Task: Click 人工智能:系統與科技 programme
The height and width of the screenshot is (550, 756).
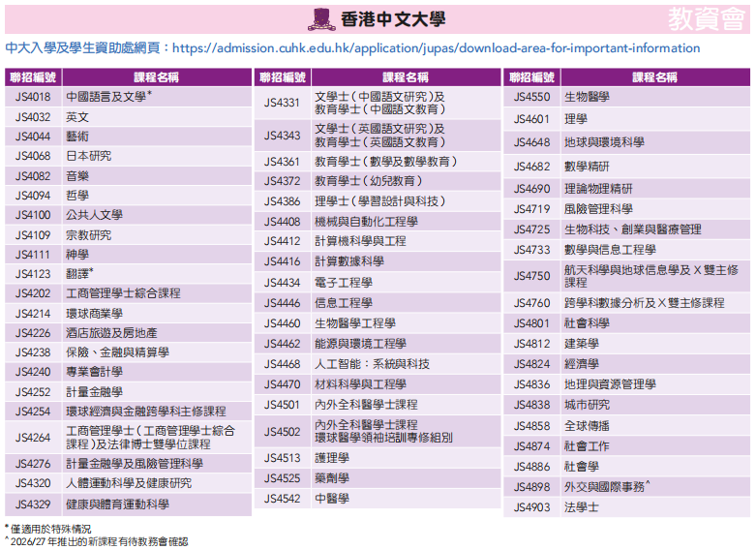Action: (373, 364)
